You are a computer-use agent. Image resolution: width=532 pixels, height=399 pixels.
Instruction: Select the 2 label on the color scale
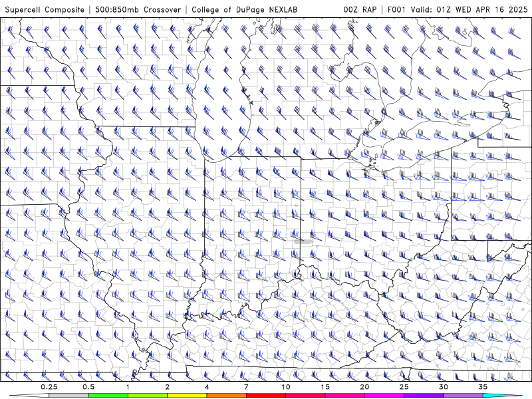coord(168,387)
